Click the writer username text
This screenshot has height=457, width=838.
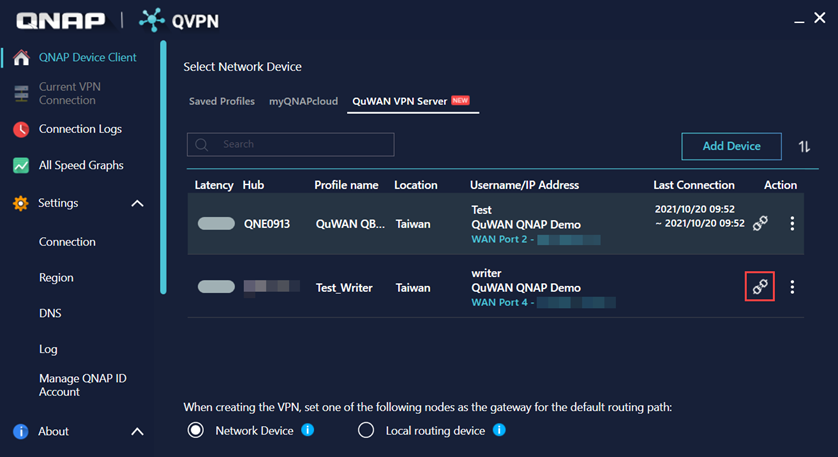point(486,273)
